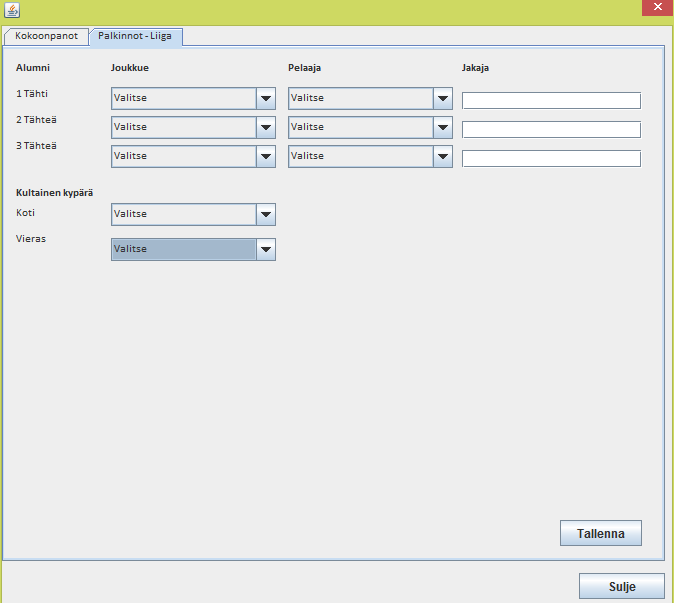This screenshot has height=603, width=674.
Task: Click the Vieras row label
Action: [x=31, y=239]
